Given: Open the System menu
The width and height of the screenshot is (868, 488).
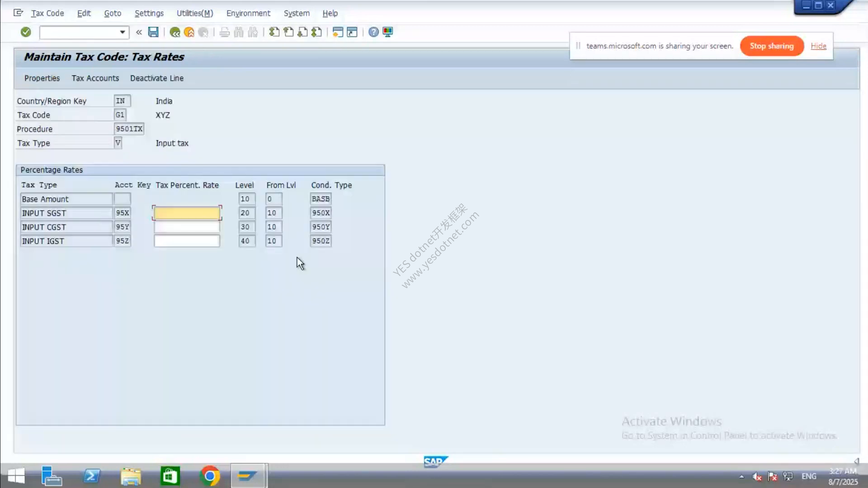Looking at the screenshot, I should 297,14.
